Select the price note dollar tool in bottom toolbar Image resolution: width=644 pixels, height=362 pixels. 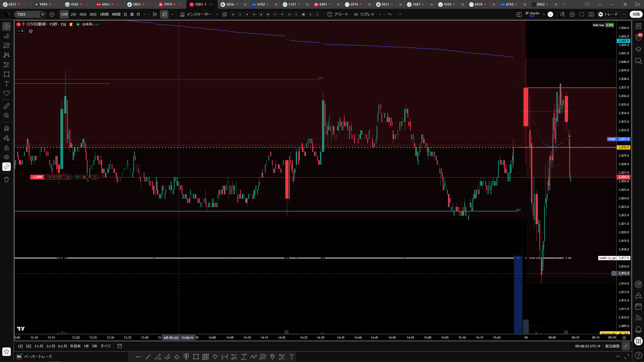(186, 356)
